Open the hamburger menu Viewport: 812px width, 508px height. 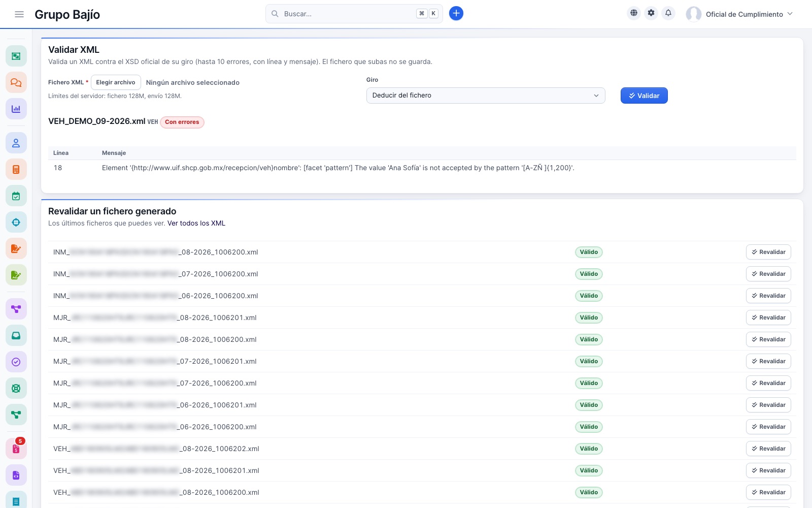pyautogui.click(x=19, y=14)
